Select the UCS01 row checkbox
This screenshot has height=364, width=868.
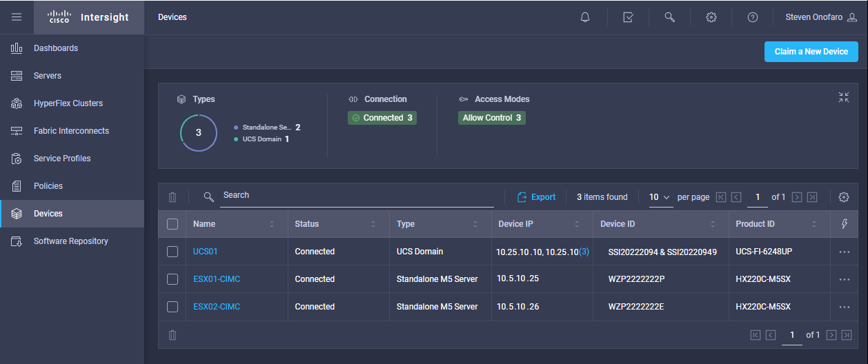[172, 252]
